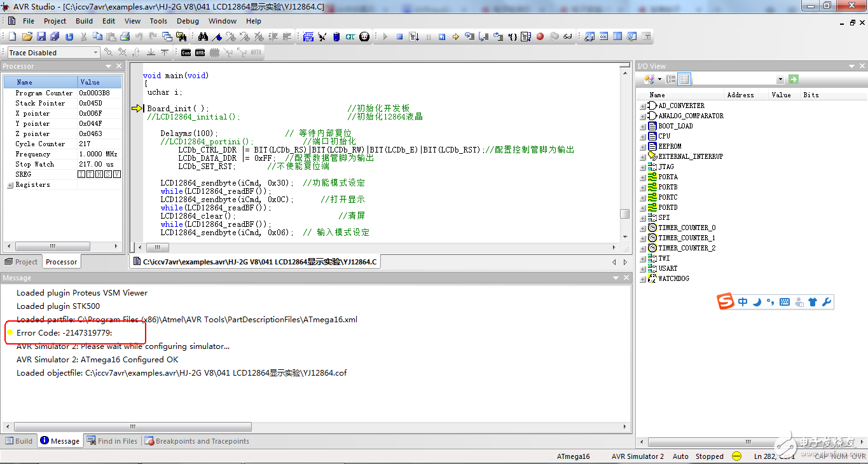Toggle breakpoint with red circle icon
The image size is (868, 464).
[x=540, y=37]
